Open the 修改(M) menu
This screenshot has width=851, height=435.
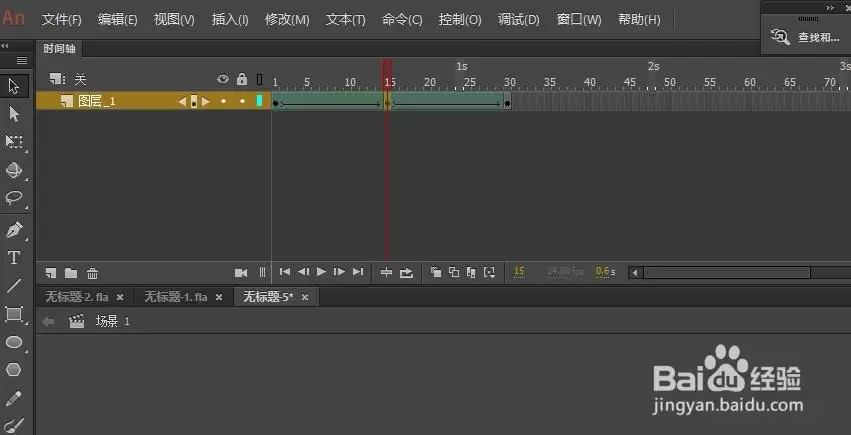287,20
